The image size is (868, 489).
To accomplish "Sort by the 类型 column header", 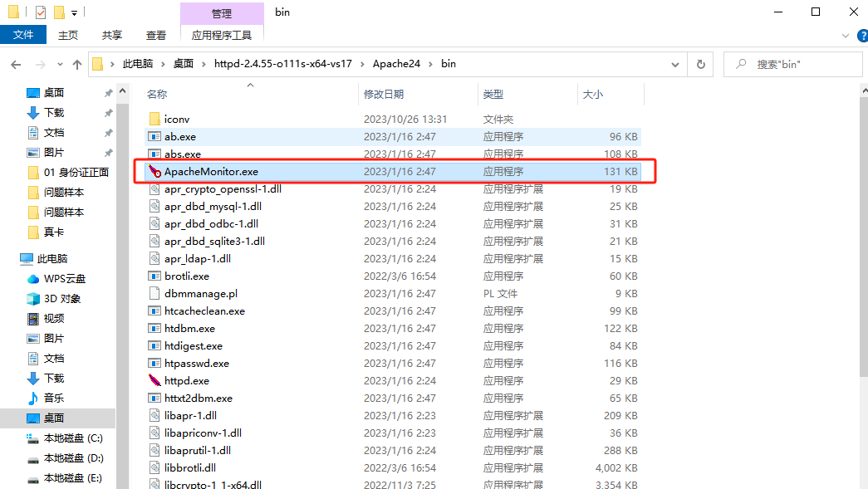I will coord(493,95).
